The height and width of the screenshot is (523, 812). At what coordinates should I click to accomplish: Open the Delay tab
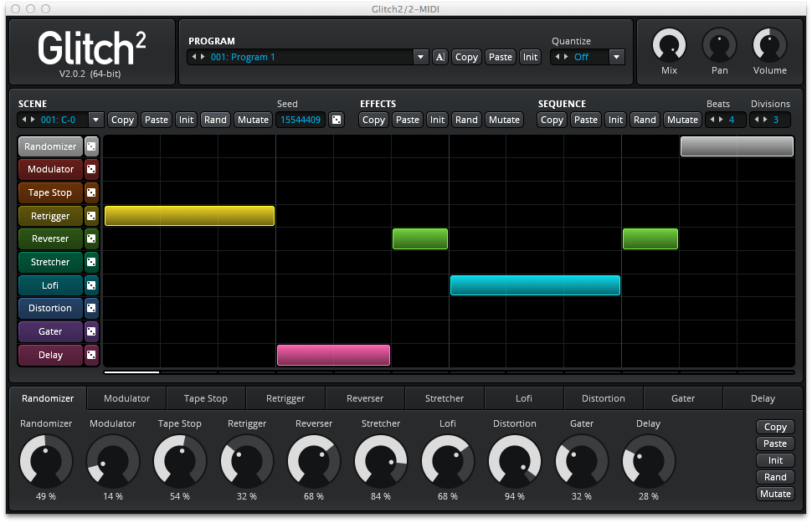(763, 398)
